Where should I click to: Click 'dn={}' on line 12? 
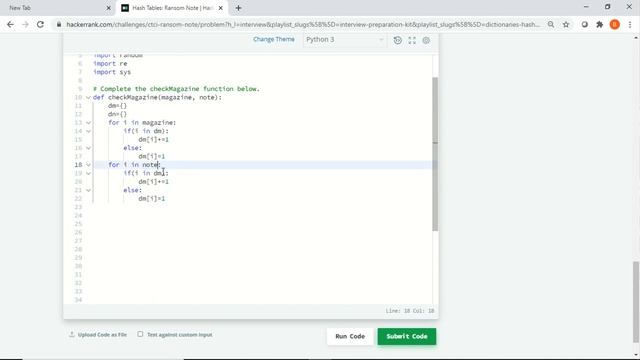point(118,114)
